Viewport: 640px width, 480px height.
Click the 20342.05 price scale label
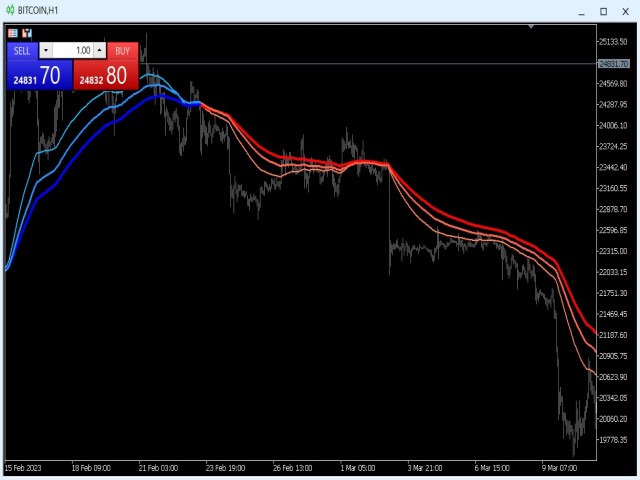tap(613, 398)
